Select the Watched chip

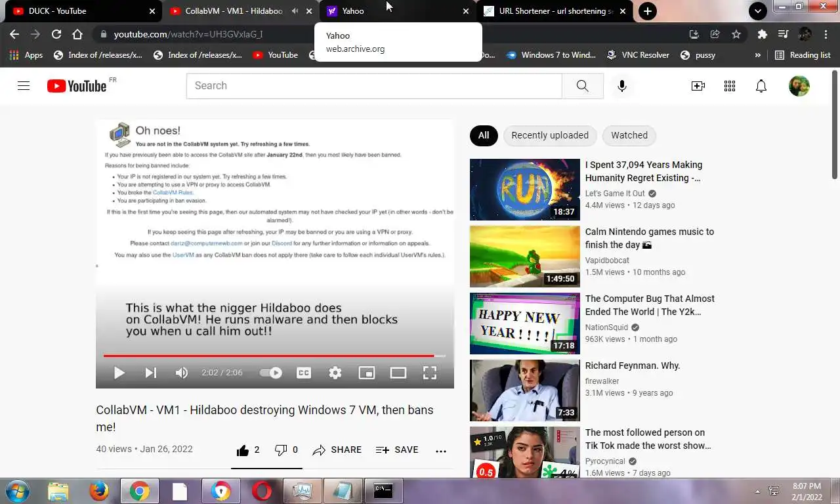point(629,135)
